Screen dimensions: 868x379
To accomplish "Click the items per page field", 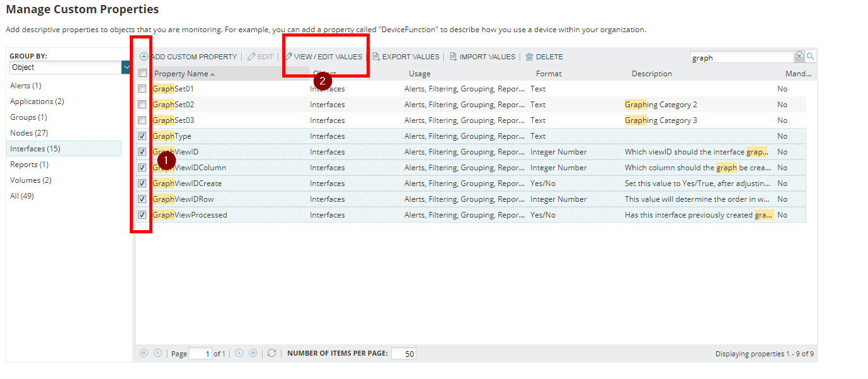I will [403, 354].
